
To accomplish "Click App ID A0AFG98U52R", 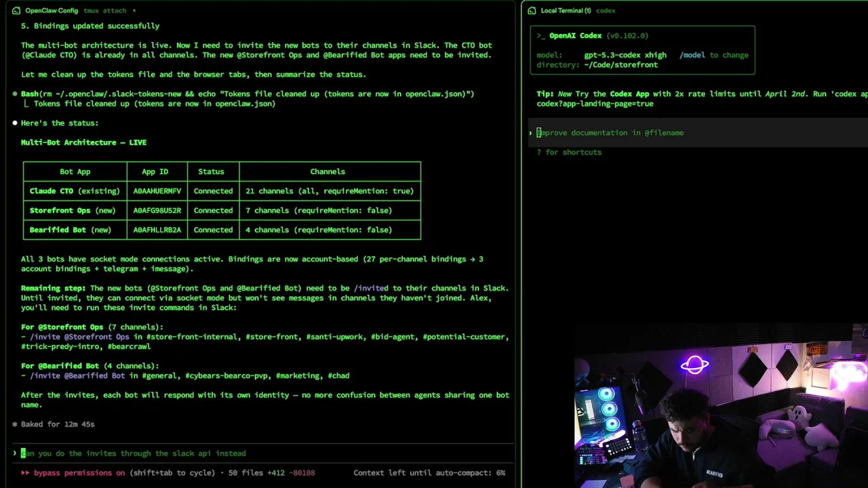I will tap(157, 211).
